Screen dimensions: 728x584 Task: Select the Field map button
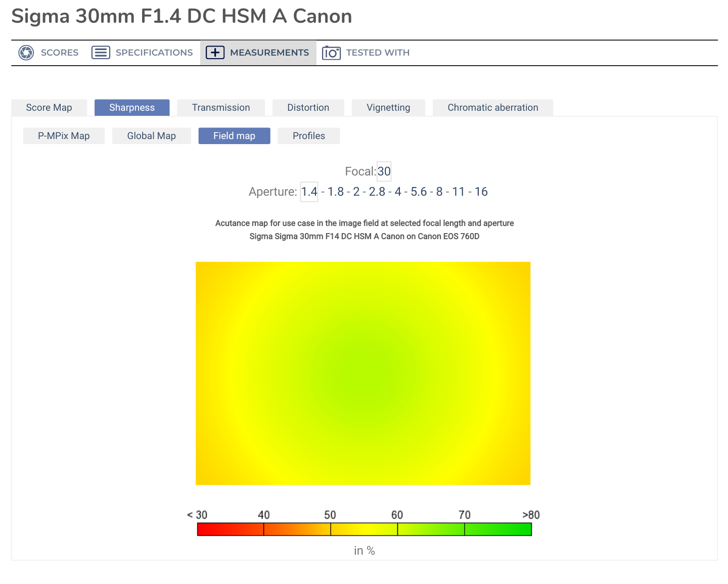coord(234,136)
